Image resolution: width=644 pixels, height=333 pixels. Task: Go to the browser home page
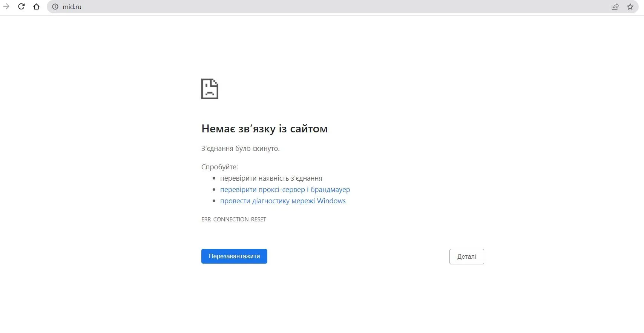[x=36, y=6]
